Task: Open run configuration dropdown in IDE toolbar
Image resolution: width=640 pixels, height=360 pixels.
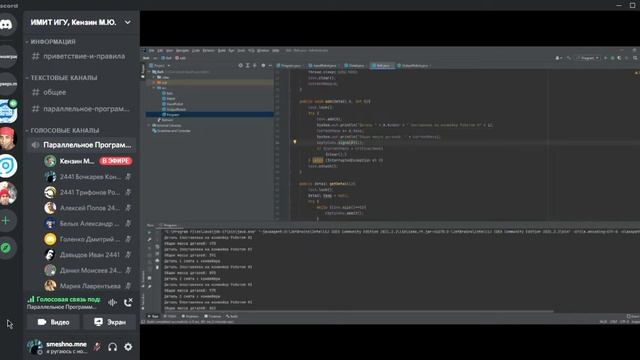Action: tap(588, 58)
